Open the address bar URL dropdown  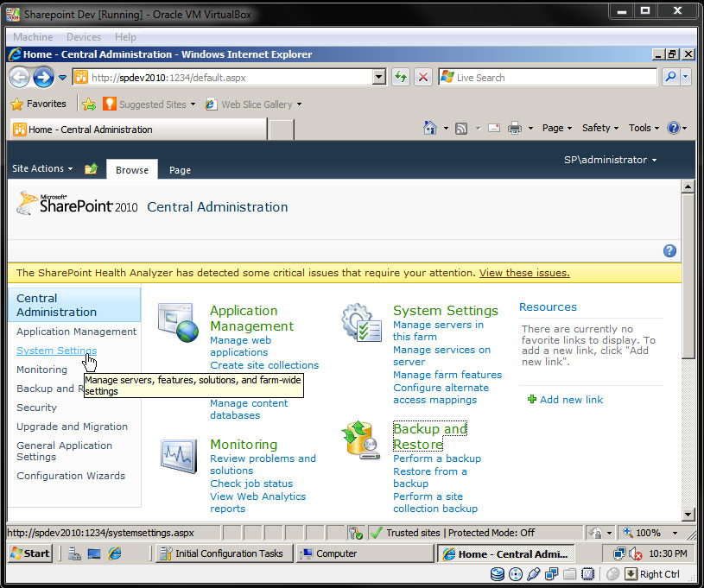click(x=379, y=77)
